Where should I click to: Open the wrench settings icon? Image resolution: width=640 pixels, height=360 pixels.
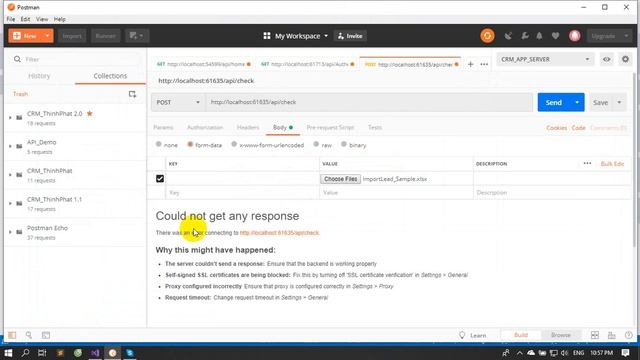(x=524, y=36)
